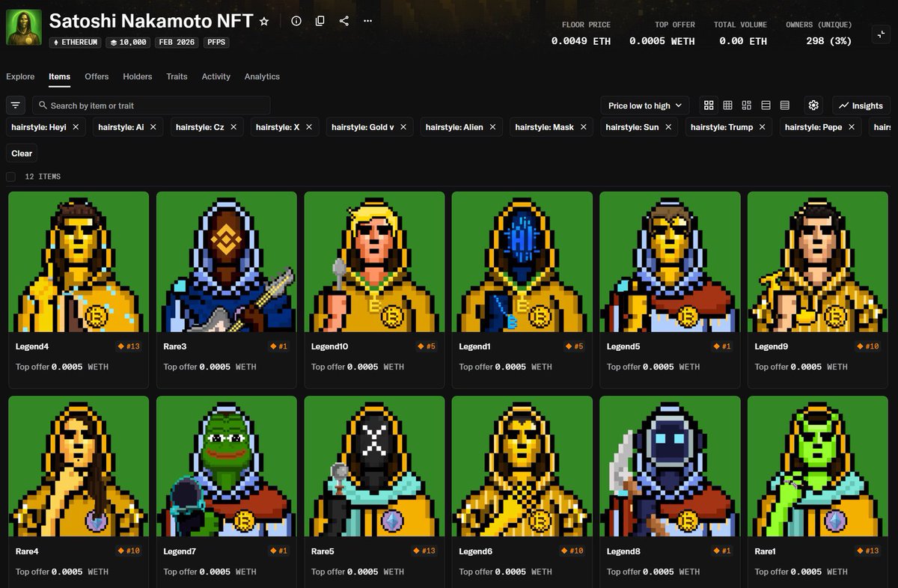Remove the hairstyle: Cz filter
The height and width of the screenshot is (588, 898).
pyautogui.click(x=233, y=127)
